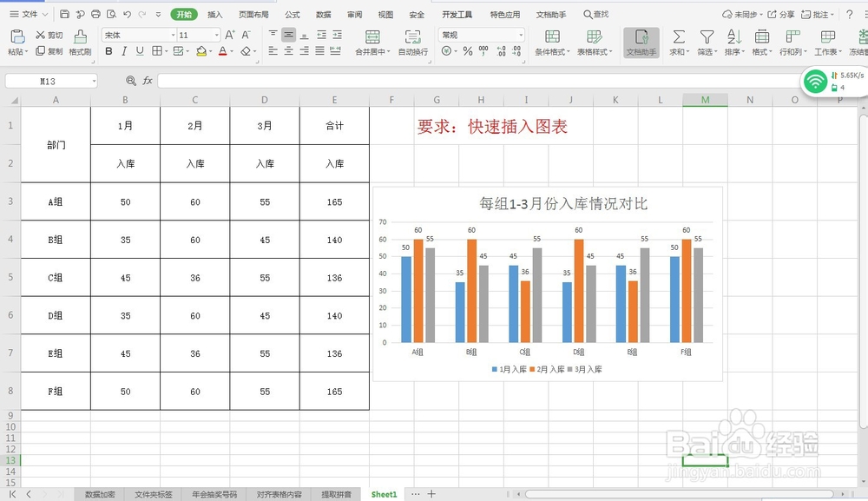The image size is (868, 501).
Task: Click the Merge and Center (合并居中) icon
Action: coord(372,37)
